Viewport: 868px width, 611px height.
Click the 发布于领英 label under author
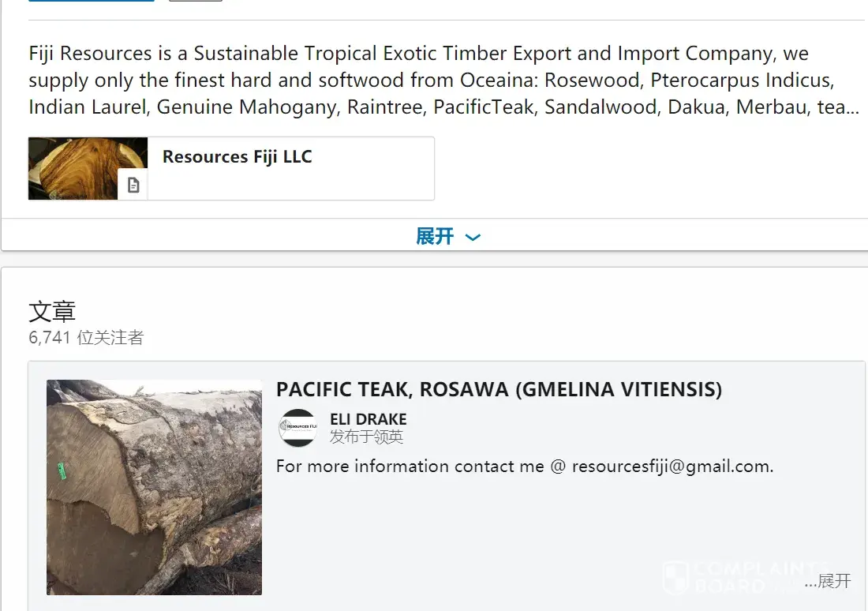[366, 437]
